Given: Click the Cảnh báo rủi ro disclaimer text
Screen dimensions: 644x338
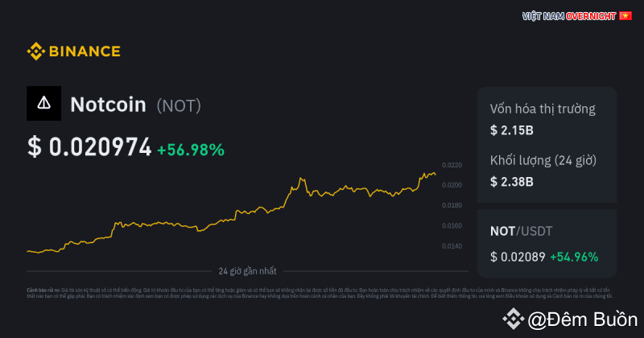Looking at the screenshot, I should (320, 293).
